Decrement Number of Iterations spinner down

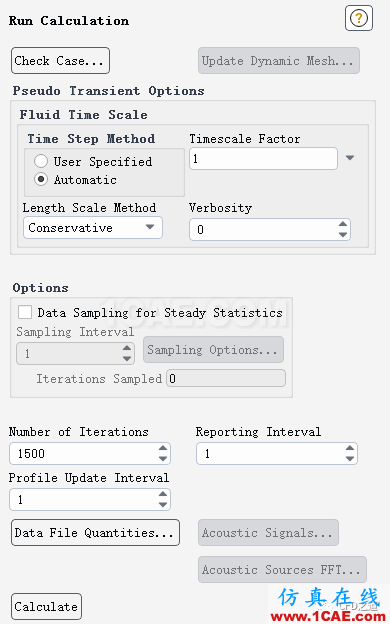162,458
